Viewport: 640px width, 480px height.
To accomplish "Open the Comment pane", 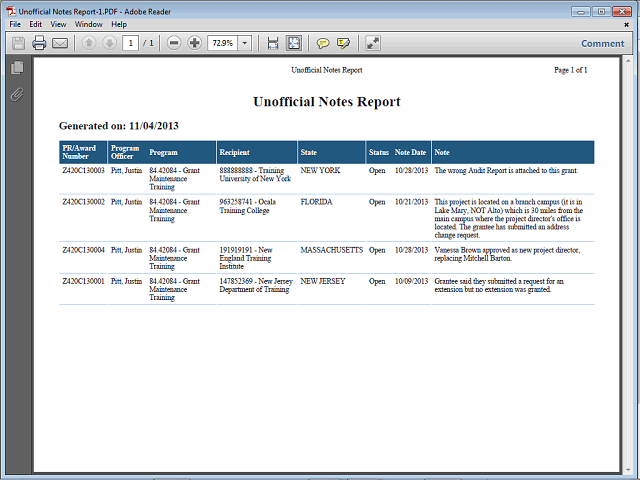I will pyautogui.click(x=602, y=43).
